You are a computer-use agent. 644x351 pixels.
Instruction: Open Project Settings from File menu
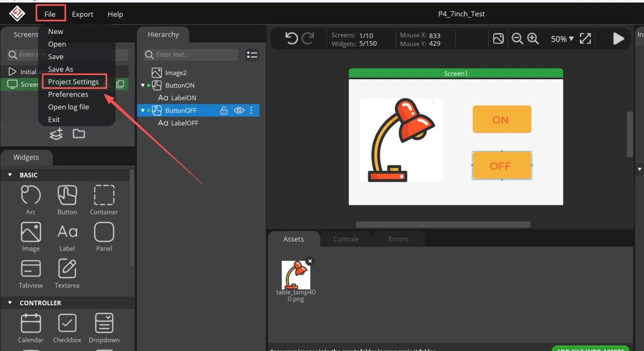(74, 82)
